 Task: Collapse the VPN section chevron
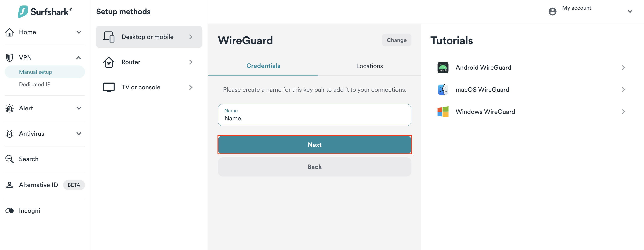pyautogui.click(x=78, y=58)
